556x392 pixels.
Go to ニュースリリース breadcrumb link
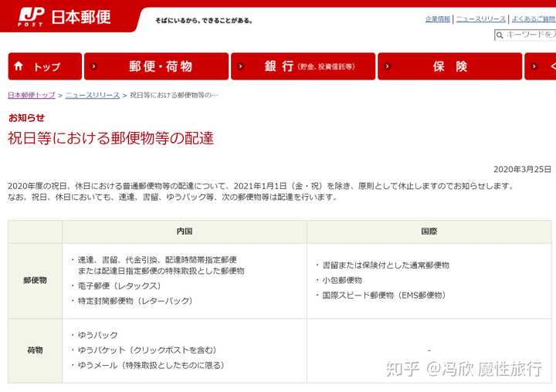93,95
